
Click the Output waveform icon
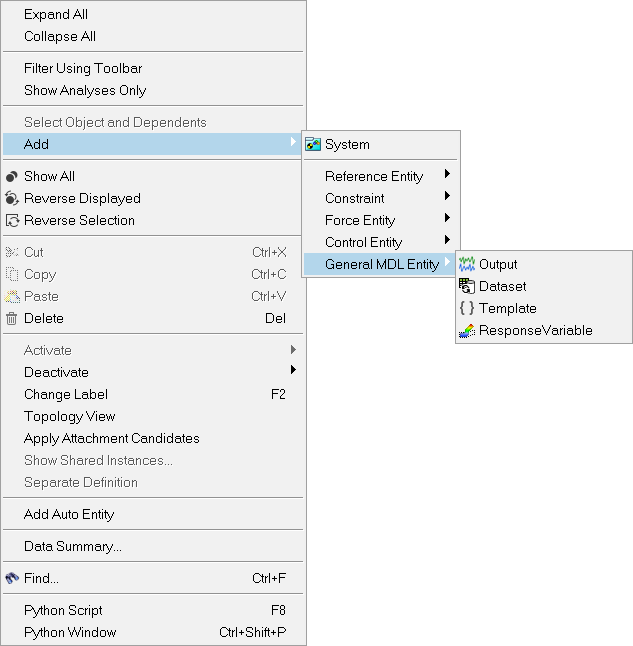[467, 265]
